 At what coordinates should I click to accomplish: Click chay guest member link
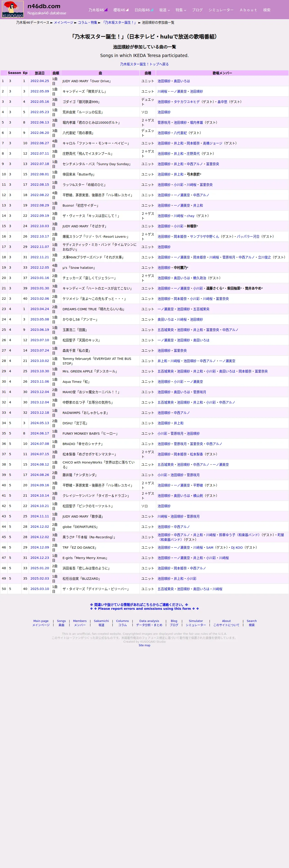tap(190, 216)
